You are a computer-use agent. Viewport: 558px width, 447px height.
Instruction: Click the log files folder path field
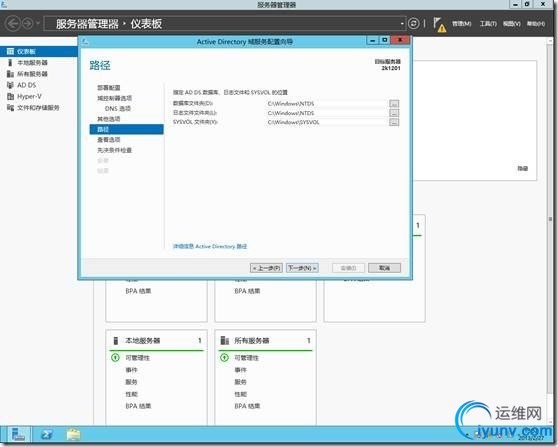[x=326, y=113]
